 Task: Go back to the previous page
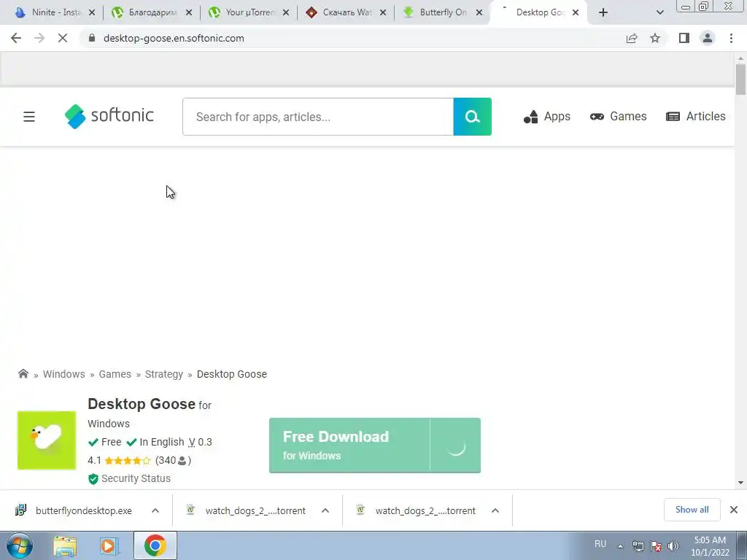click(x=16, y=38)
